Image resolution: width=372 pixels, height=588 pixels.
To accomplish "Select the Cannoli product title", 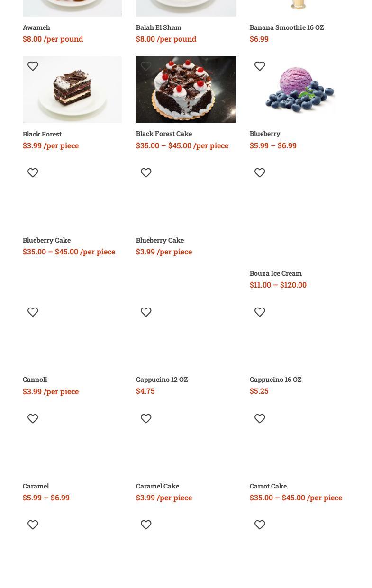I will 35,380.
